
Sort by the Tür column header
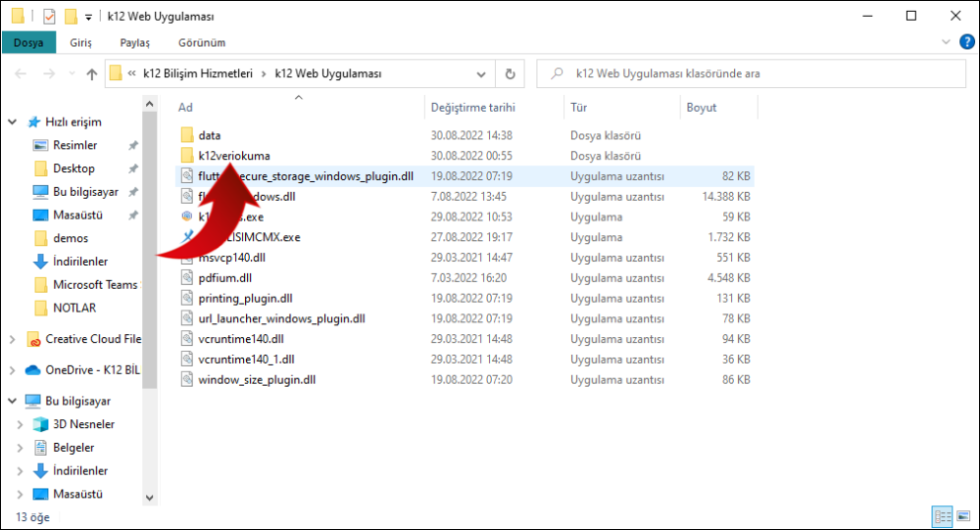coord(579,108)
